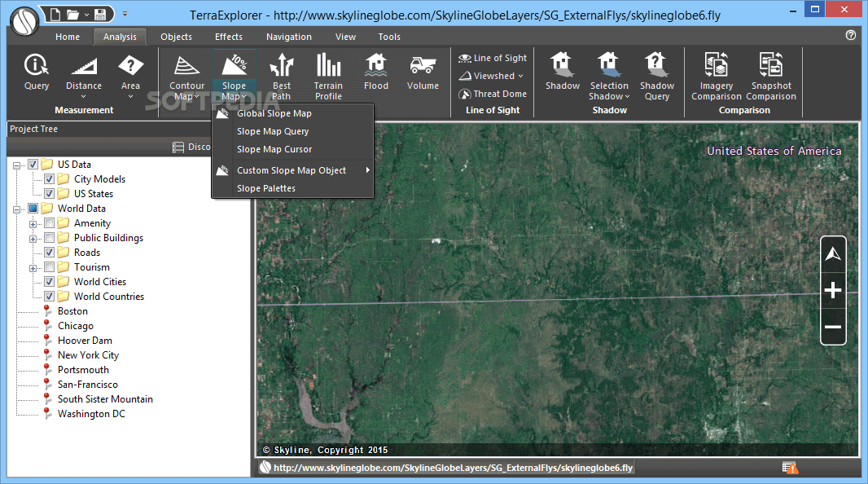Click the north arrow navigation control
The height and width of the screenshot is (484, 868).
(833, 254)
